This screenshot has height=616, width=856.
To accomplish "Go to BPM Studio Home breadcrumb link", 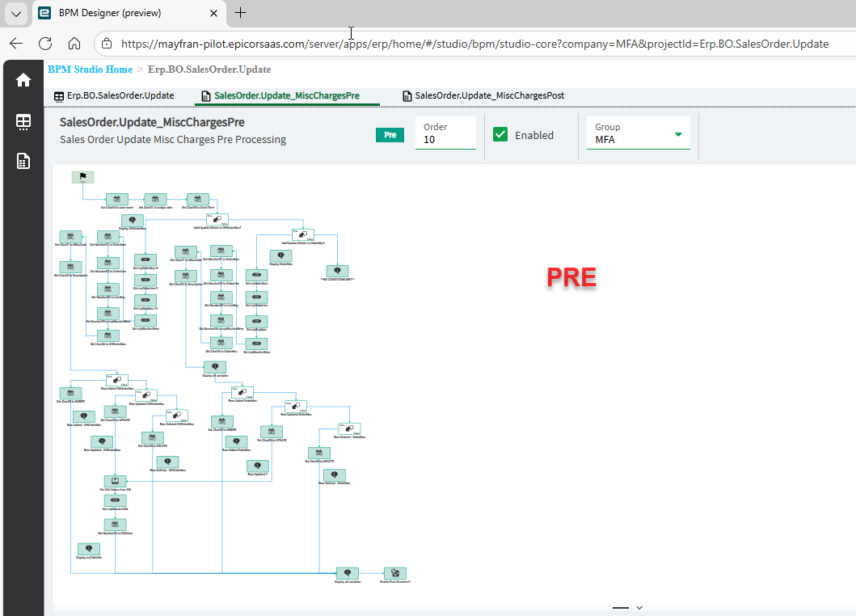I will pos(90,70).
